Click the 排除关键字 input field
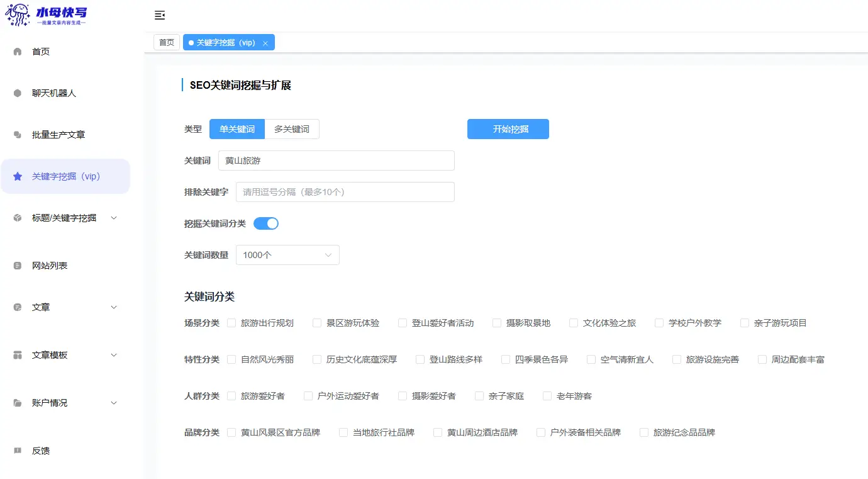The image size is (868, 479). pyautogui.click(x=345, y=192)
